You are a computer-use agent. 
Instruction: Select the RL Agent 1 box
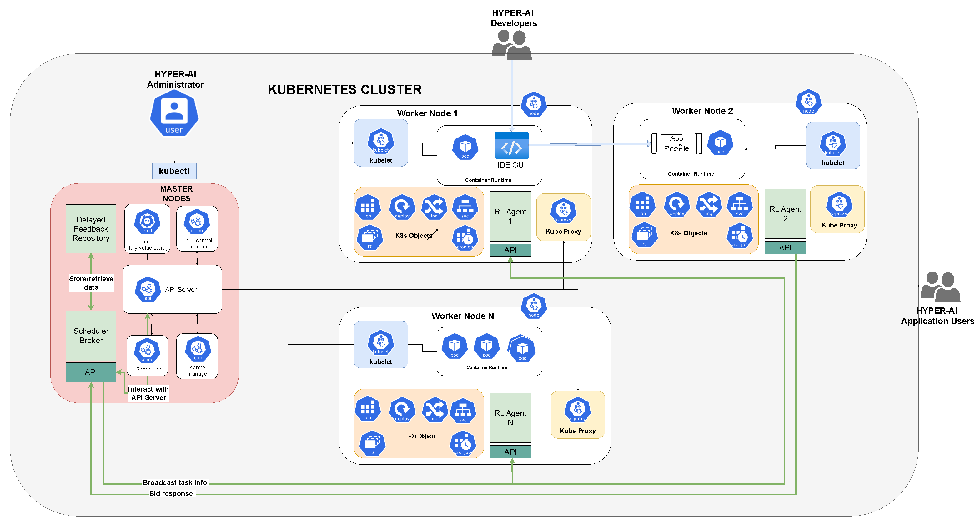click(510, 216)
